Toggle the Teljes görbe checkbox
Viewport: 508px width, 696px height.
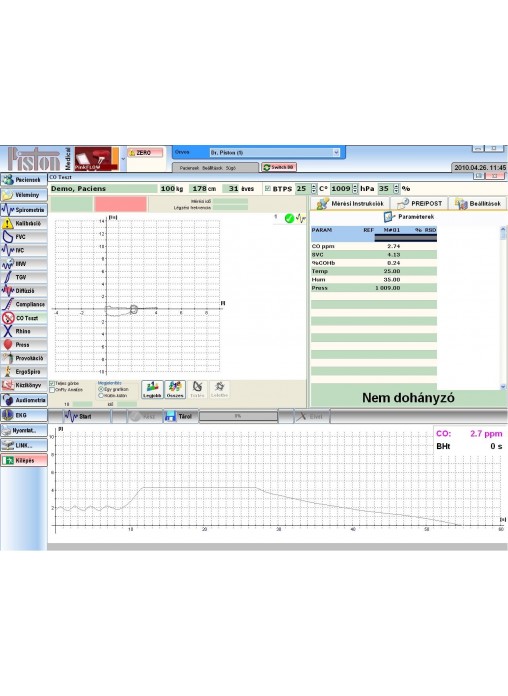(52, 383)
